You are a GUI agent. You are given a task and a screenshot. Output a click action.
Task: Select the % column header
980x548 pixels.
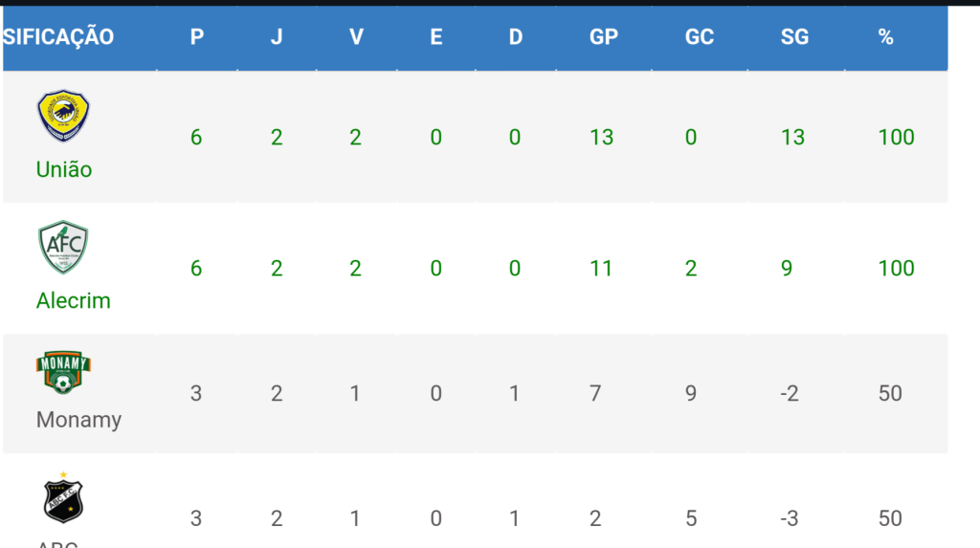[885, 37]
